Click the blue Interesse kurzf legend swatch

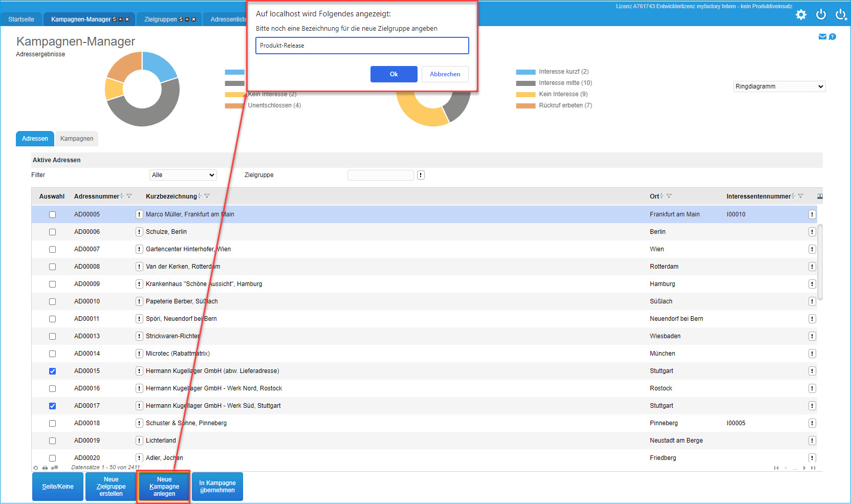tap(526, 72)
